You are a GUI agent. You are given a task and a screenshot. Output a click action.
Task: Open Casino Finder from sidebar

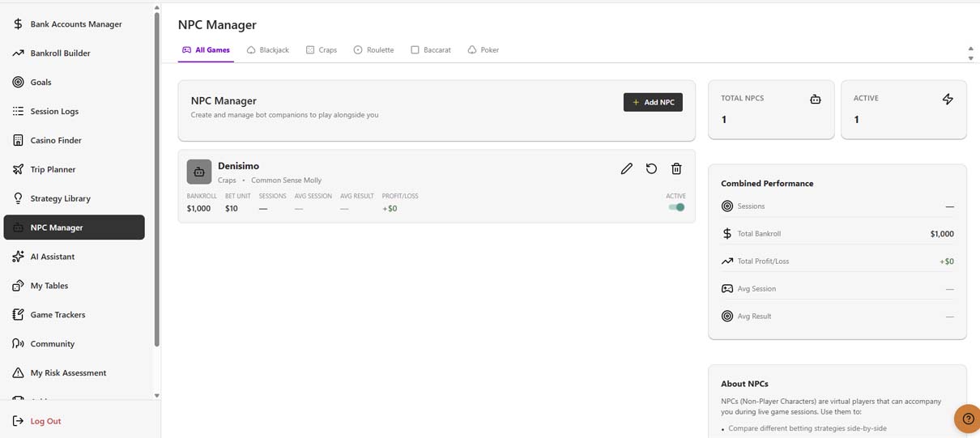click(56, 140)
